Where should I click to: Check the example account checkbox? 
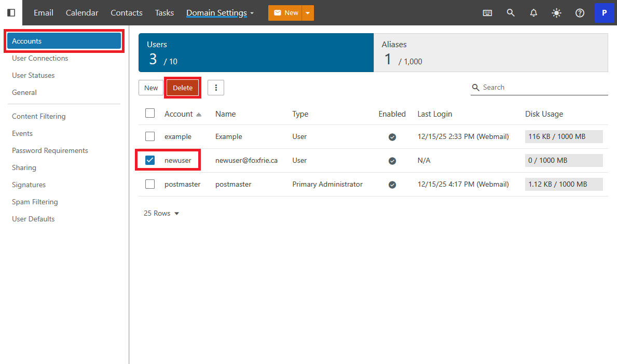(x=150, y=136)
